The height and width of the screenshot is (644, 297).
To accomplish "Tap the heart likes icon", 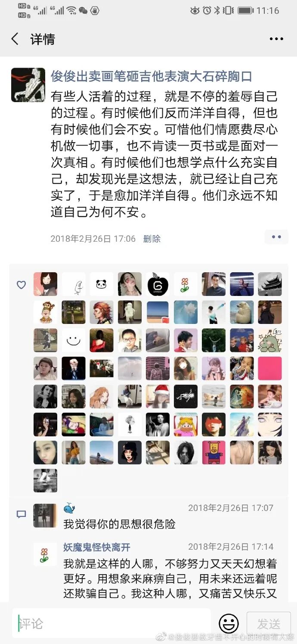I will pos(21,285).
